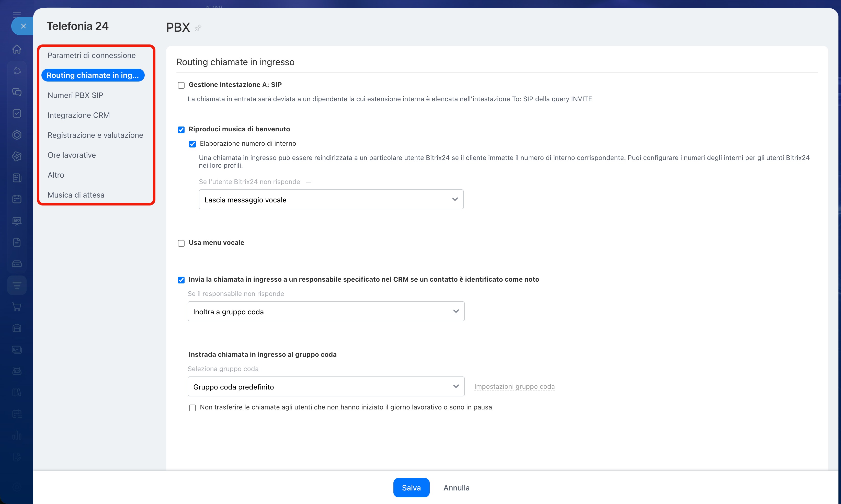Click the Salva button

click(411, 488)
